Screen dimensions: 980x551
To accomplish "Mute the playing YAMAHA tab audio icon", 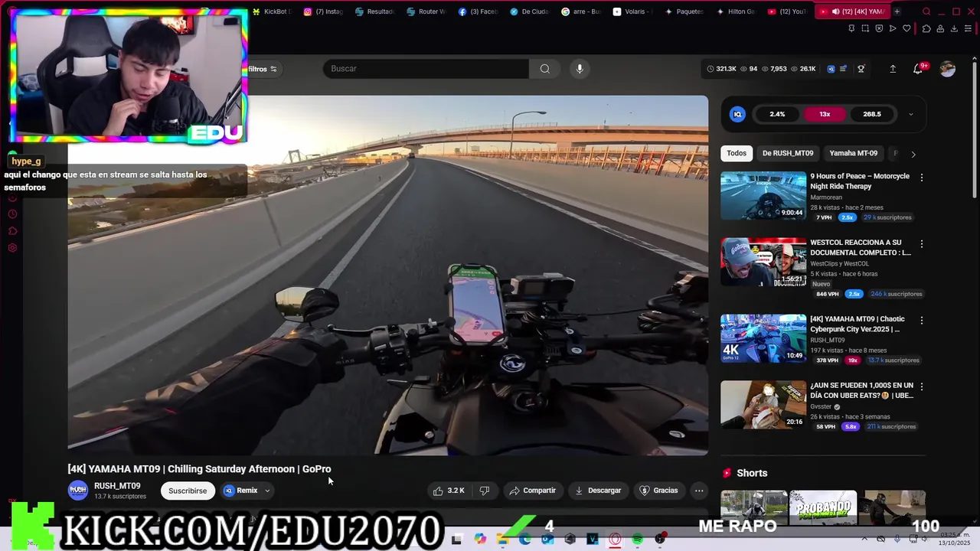I will [836, 11].
